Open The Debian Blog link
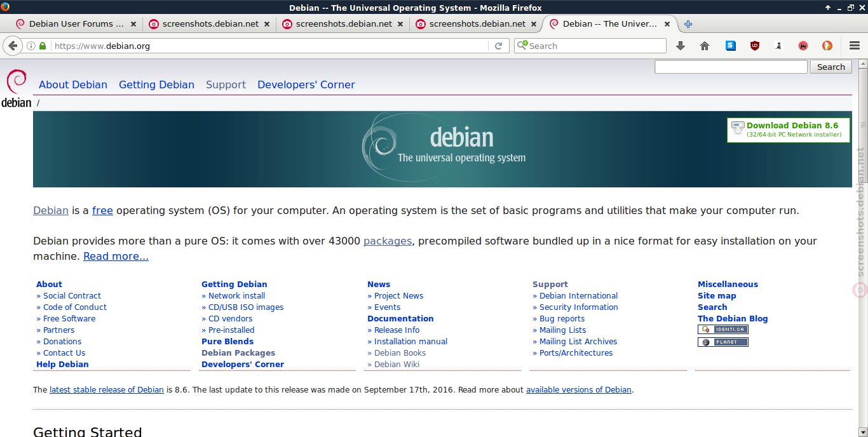The image size is (868, 437). click(x=733, y=319)
